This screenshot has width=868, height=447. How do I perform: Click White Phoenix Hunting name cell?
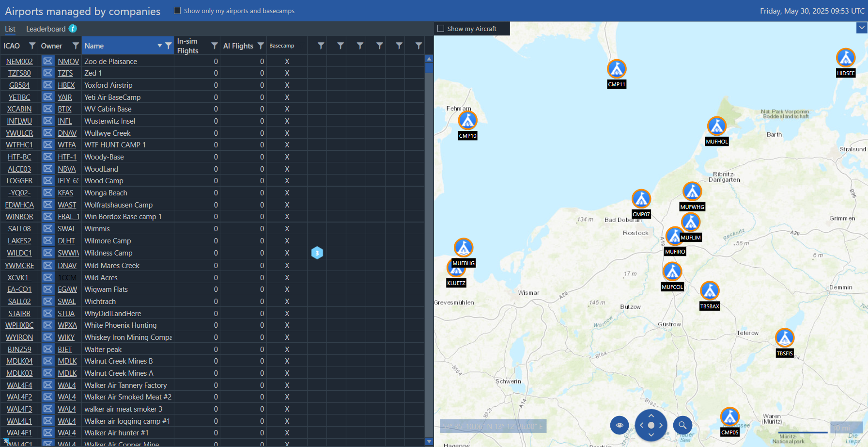[x=128, y=325]
